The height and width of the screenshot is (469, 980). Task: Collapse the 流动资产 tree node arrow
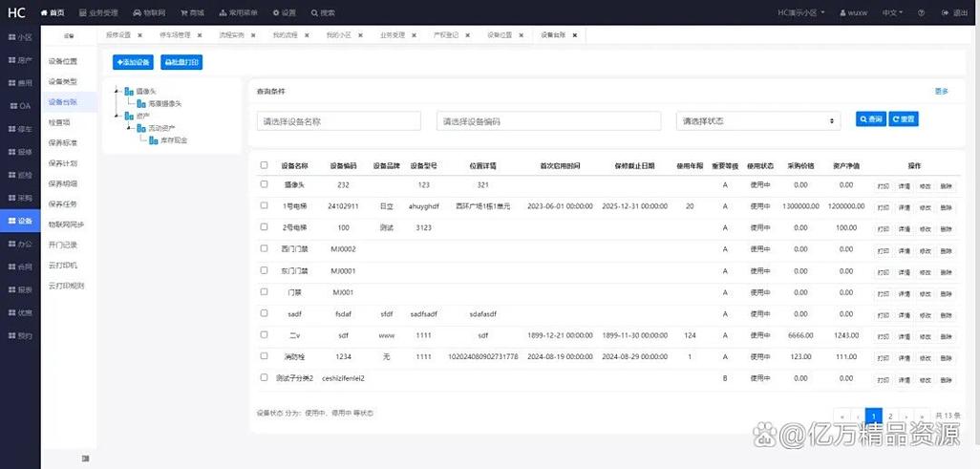(129, 128)
